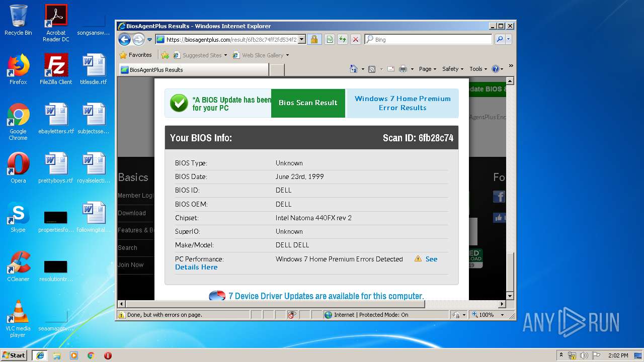The height and width of the screenshot is (362, 644).
Task: Toggle the Compatibility View icon
Action: click(330, 39)
